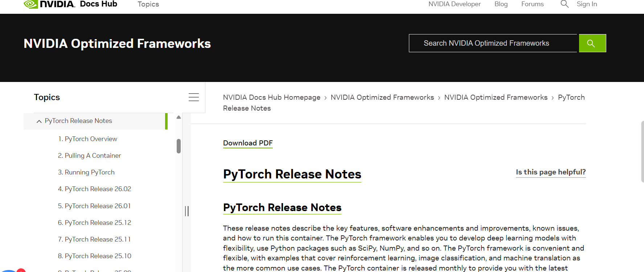Viewport: 644px width, 272px height.
Task: Open 5. PyTorch Release 26.01
Action: click(x=94, y=206)
